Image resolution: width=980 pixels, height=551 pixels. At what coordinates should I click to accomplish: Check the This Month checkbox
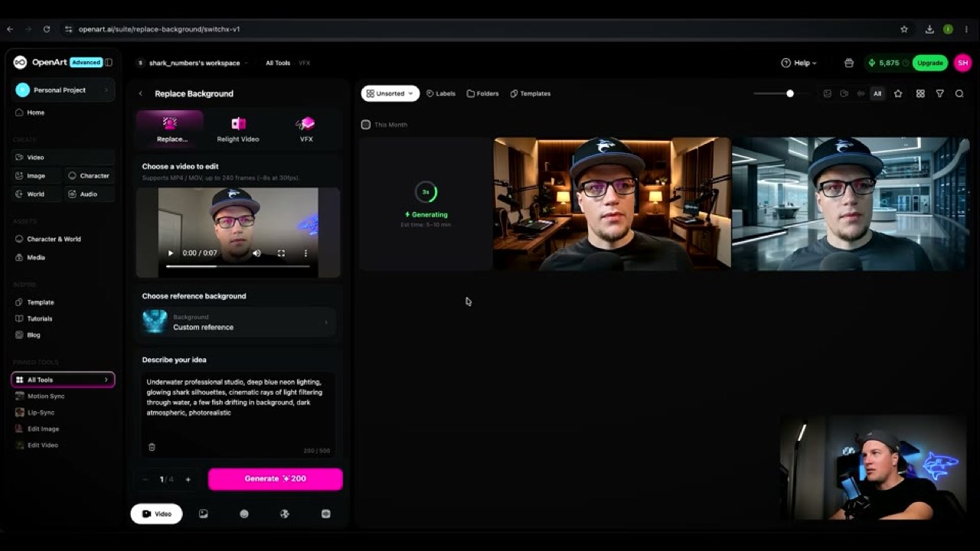click(366, 125)
